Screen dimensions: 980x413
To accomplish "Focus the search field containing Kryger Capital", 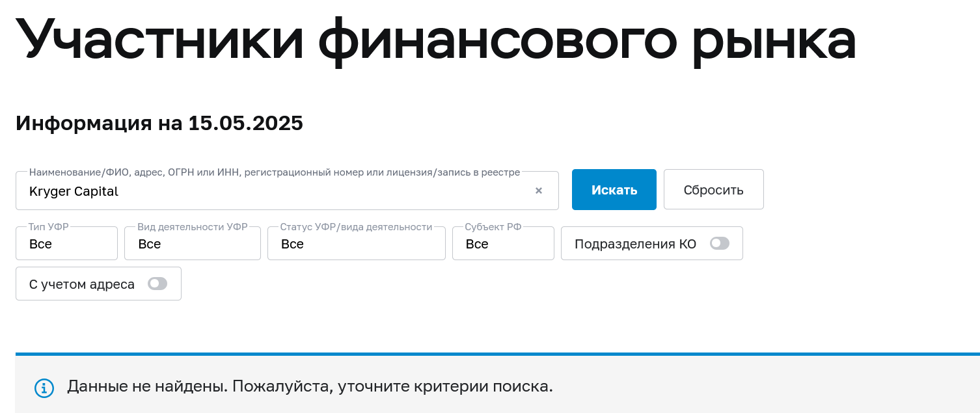I will 287,191.
